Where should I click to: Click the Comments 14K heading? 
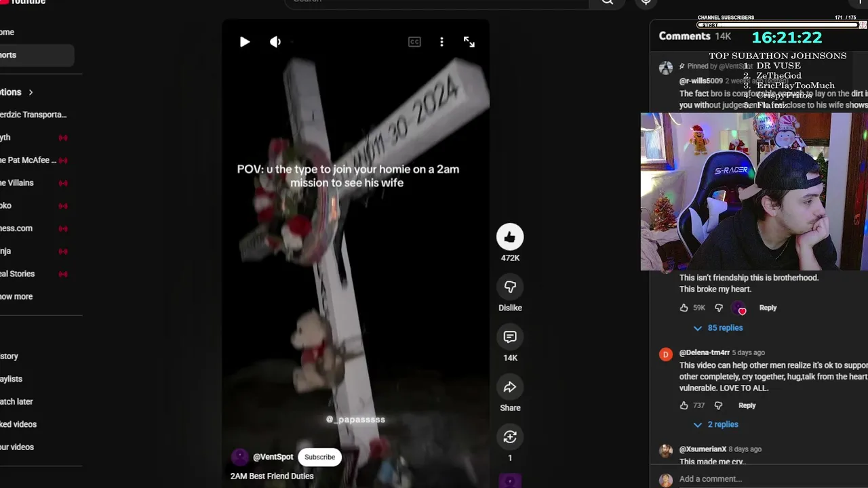coord(695,37)
